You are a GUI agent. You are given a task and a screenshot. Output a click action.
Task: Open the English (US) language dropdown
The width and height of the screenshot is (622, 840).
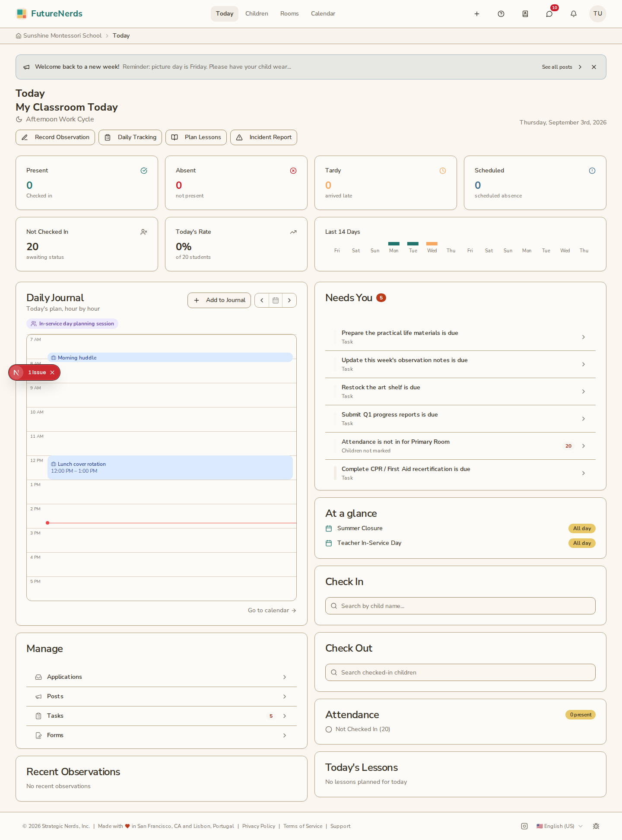point(559,826)
